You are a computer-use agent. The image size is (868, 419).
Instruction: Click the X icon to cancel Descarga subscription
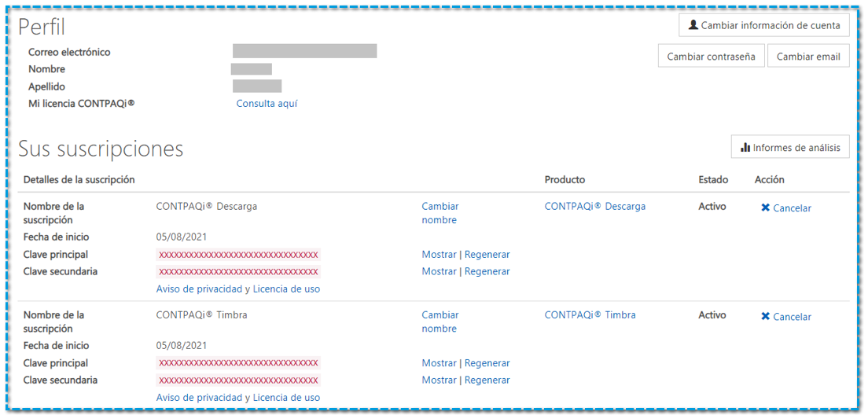pyautogui.click(x=766, y=208)
